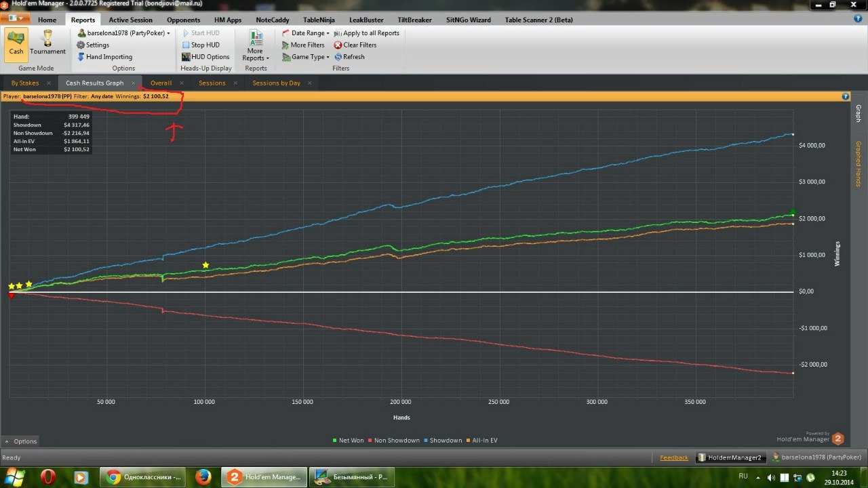Open the Graphed Hands side tab

(x=859, y=164)
